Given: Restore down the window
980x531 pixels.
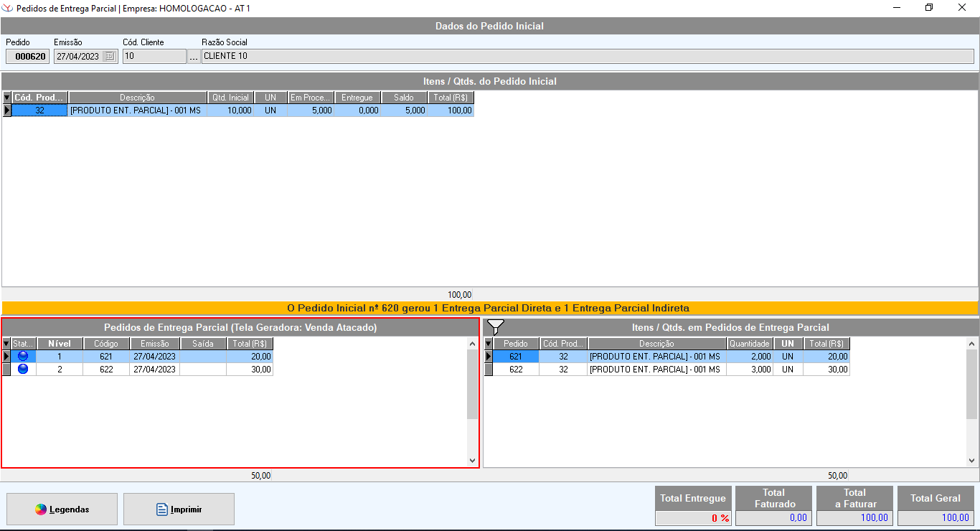Looking at the screenshot, I should click(x=929, y=8).
